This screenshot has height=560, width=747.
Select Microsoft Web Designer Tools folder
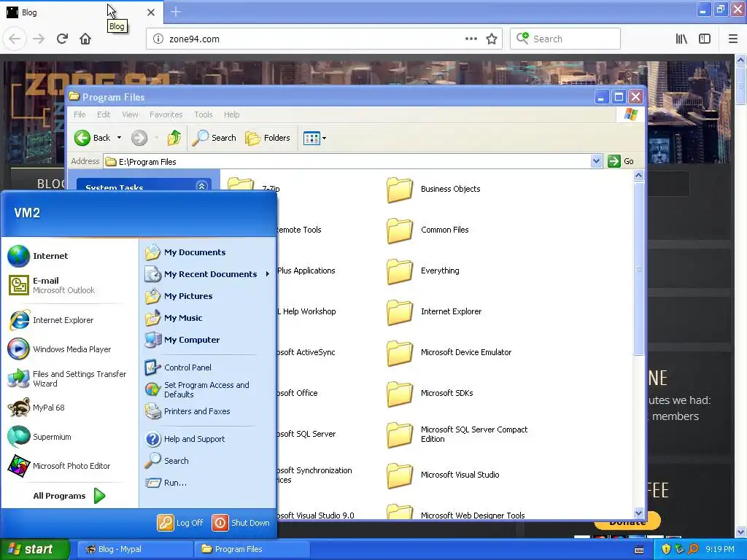click(x=456, y=513)
